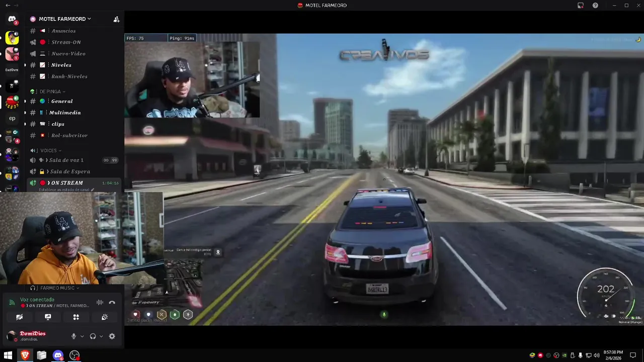
Task: Expand the MOTEL FARMEORD server menu
Action: pos(65,19)
